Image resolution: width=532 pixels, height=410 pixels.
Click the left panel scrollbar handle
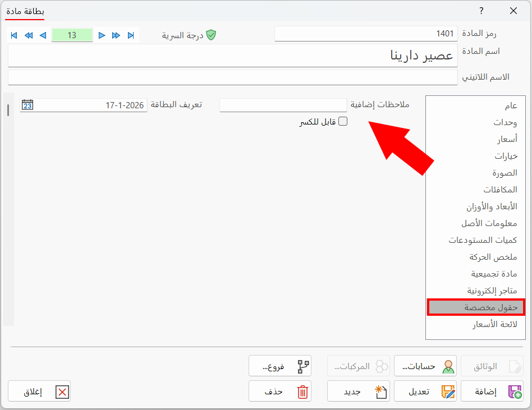[8, 110]
